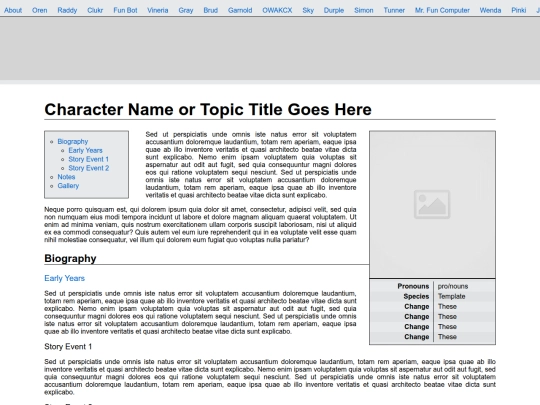Screen dimensions: 540x405
Task: Click the OWAKCX link
Action: tap(277, 10)
